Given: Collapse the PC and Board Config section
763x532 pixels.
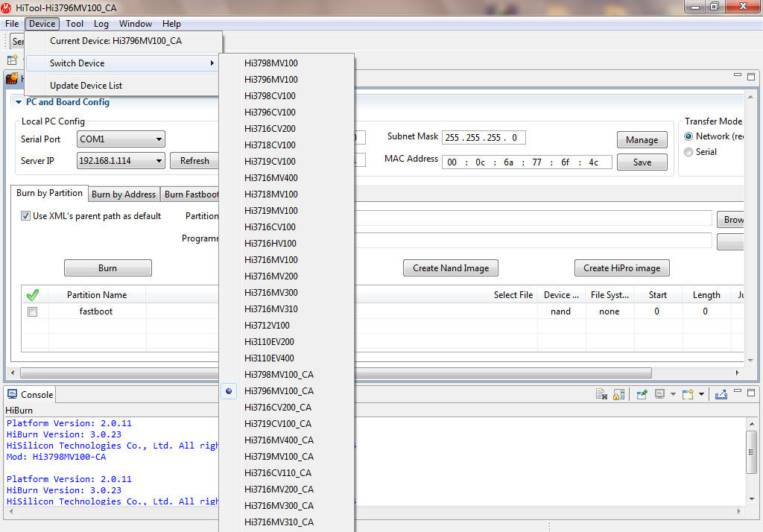Looking at the screenshot, I should click(x=19, y=102).
